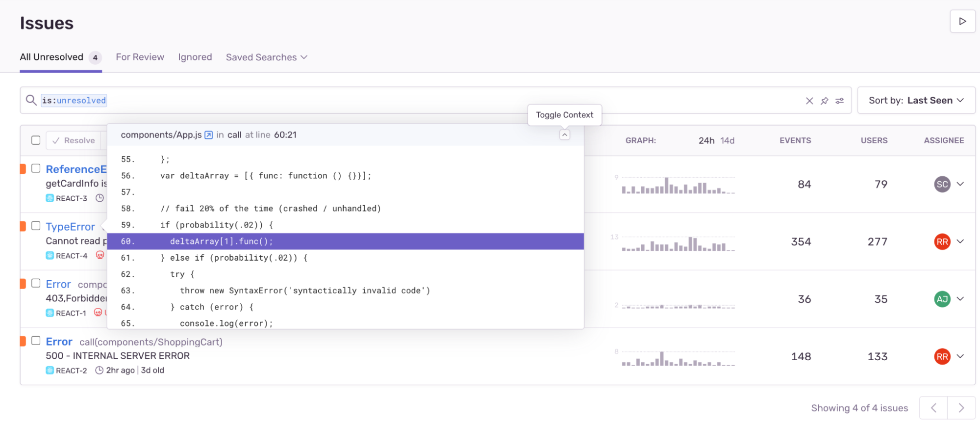The height and width of the screenshot is (427, 980).
Task: Click React platform icon beside REACT-4
Action: point(50,256)
